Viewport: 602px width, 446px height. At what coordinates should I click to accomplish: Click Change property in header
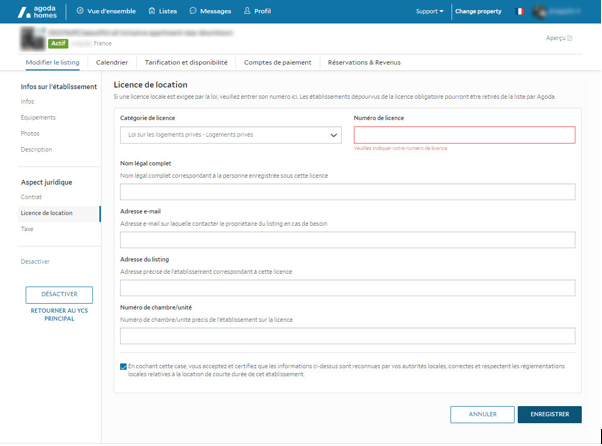[480, 12]
